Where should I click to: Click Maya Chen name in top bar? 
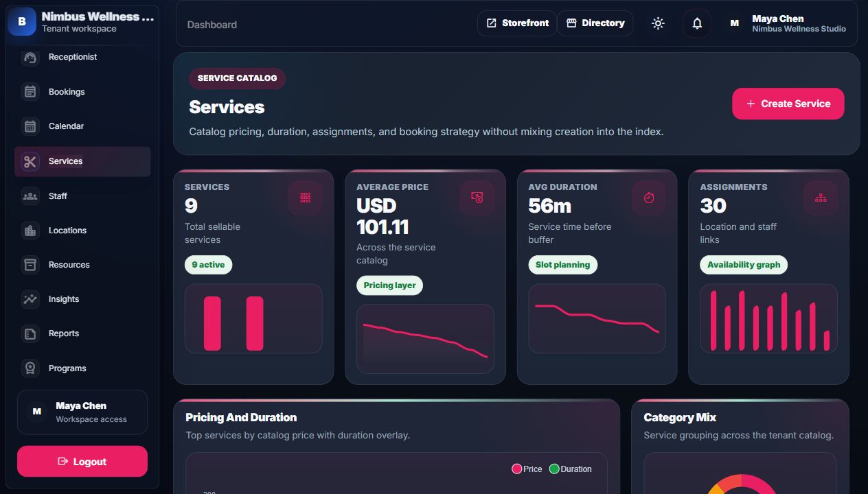coord(777,19)
